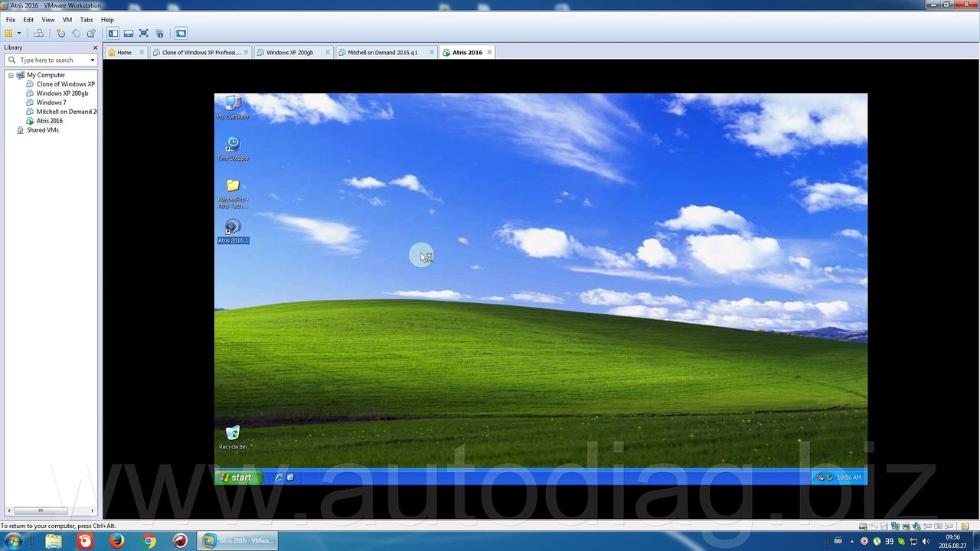Select Shared VMs in the library

(x=42, y=130)
